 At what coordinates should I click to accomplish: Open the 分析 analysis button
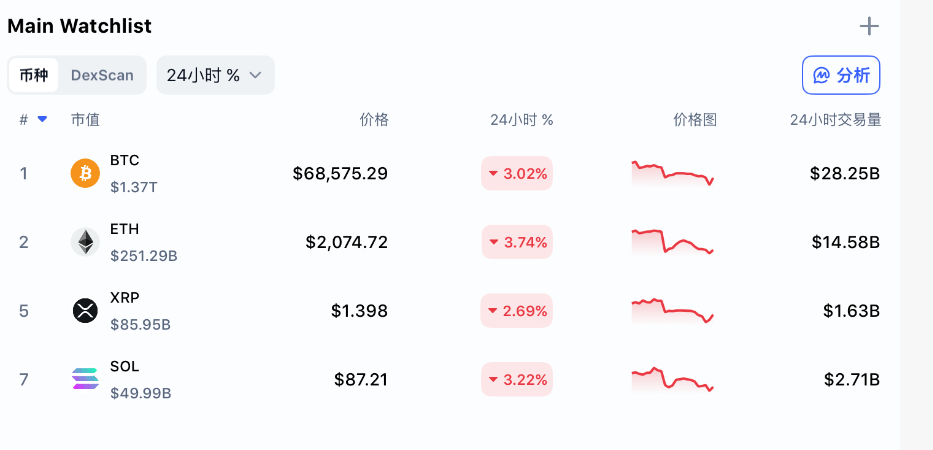(841, 75)
